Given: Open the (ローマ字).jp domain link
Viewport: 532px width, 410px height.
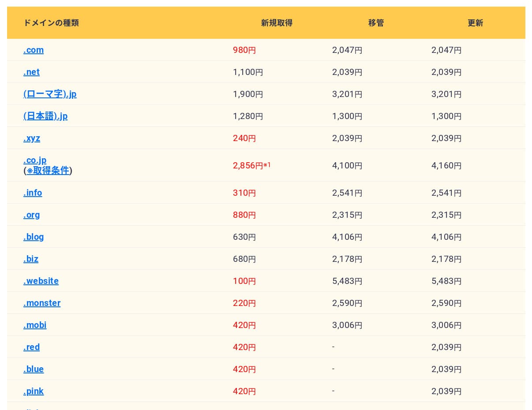Looking at the screenshot, I should pyautogui.click(x=50, y=94).
